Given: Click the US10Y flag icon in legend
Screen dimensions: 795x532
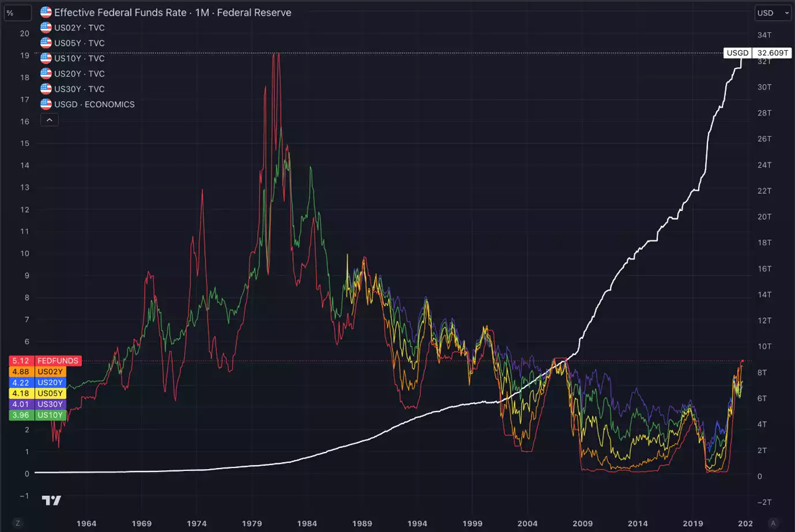Looking at the screenshot, I should point(46,58).
